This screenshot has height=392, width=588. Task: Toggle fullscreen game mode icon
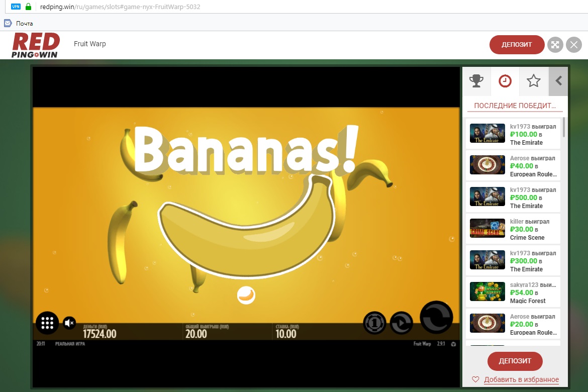pos(555,45)
